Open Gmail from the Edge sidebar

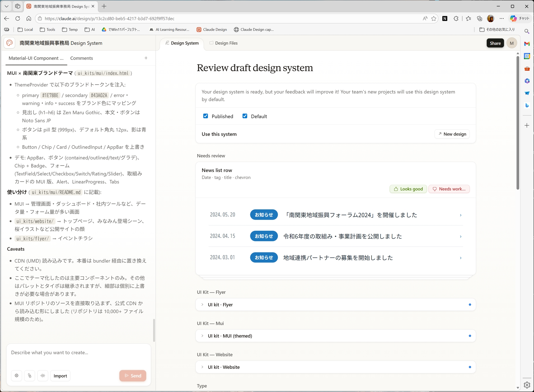527,44
